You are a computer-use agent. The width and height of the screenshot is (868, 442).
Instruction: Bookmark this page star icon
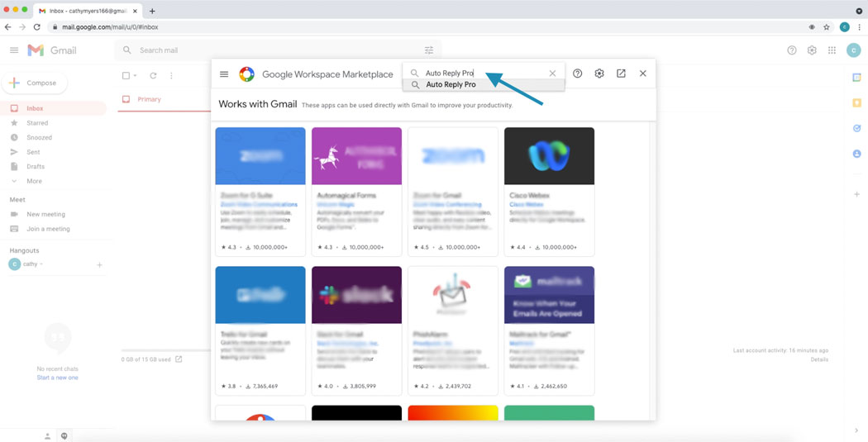click(x=827, y=26)
